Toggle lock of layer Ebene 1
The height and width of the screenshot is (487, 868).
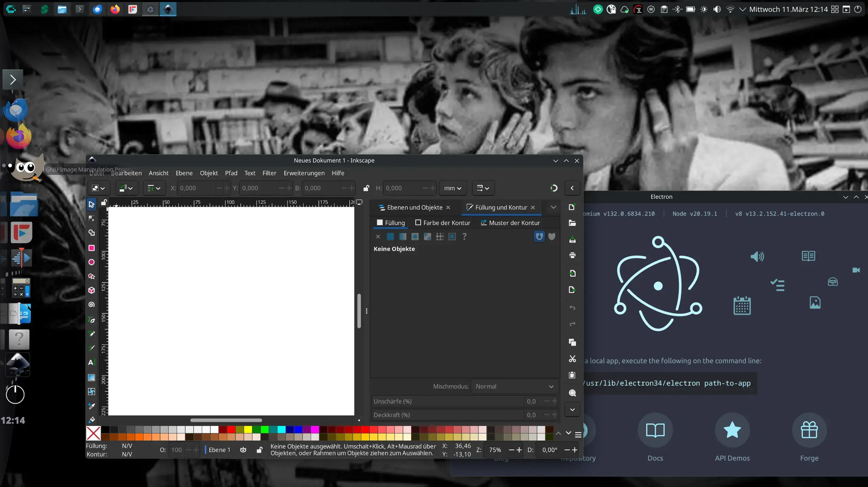(x=259, y=450)
